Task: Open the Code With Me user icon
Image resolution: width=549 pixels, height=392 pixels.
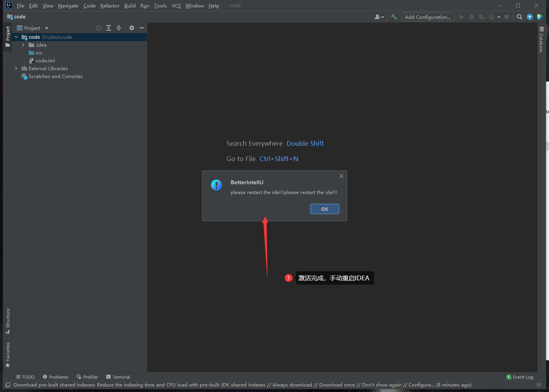Action: coord(379,17)
